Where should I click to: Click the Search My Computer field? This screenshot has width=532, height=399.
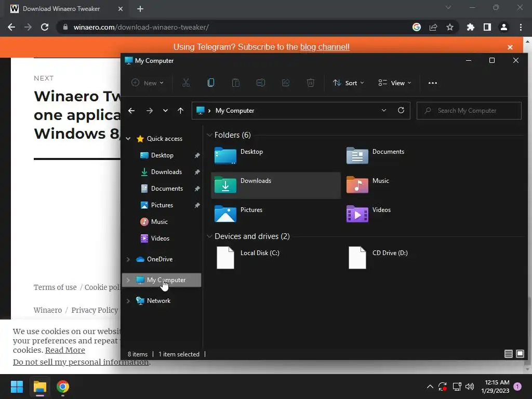tap(469, 111)
